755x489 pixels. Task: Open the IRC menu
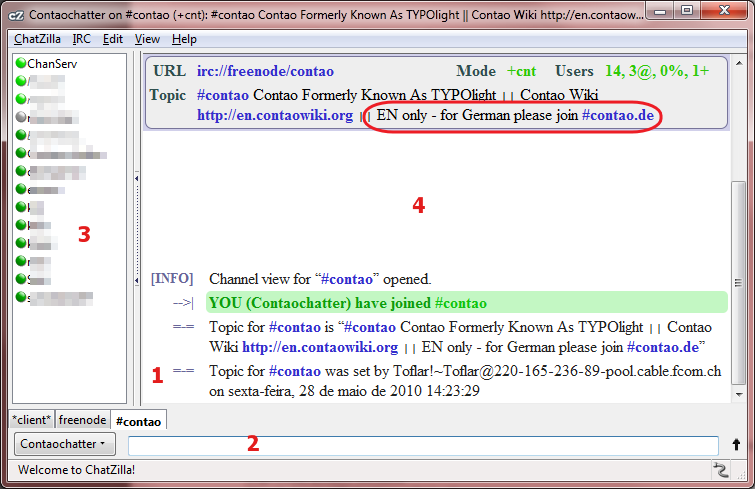pyautogui.click(x=82, y=39)
